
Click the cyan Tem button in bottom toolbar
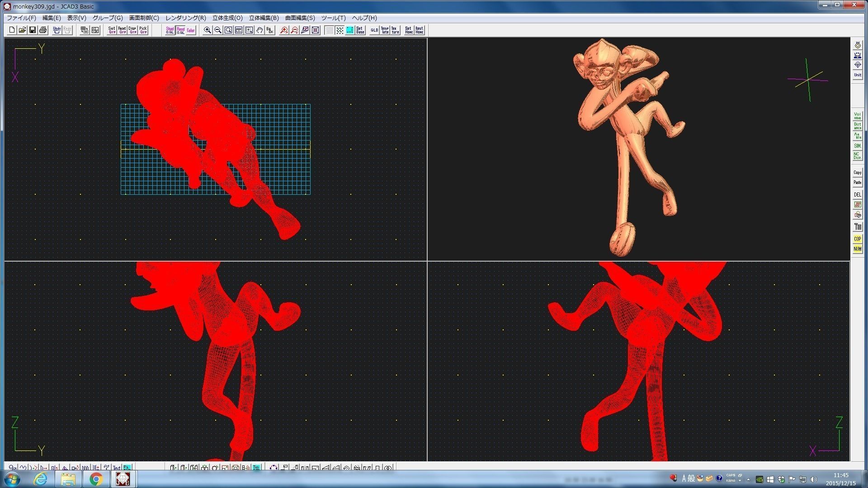tap(256, 468)
